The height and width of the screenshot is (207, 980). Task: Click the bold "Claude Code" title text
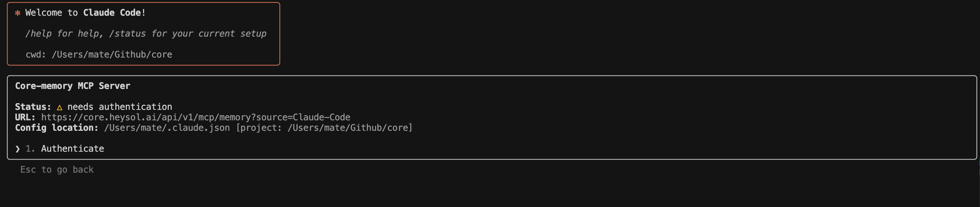pos(112,13)
